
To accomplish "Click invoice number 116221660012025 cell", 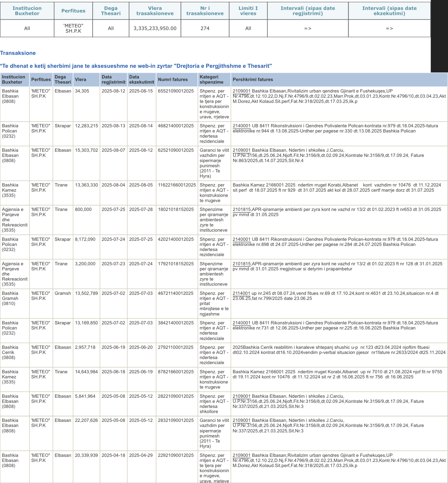I will [177, 185].
